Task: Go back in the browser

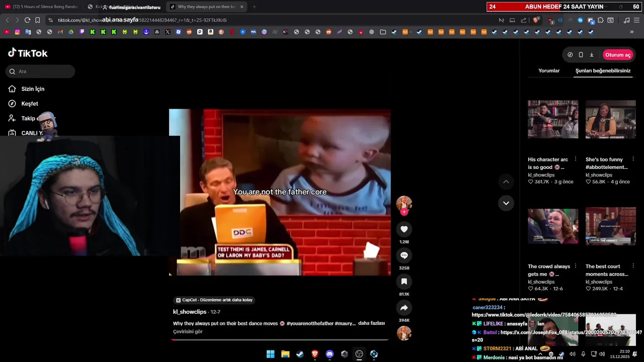Action: 7,20
